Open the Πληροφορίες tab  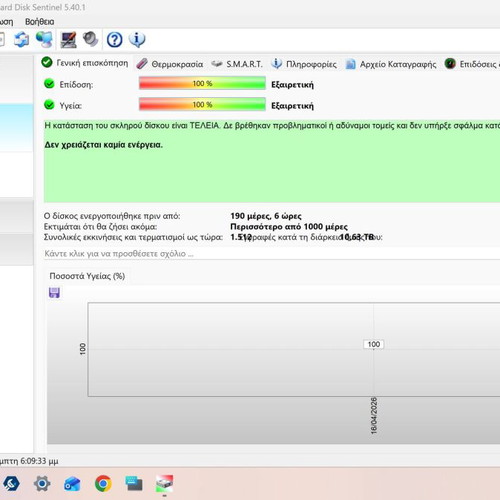[x=304, y=64]
